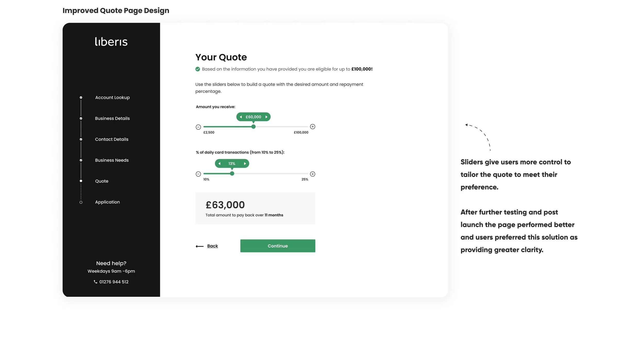
Task: Select Contact Details in sidebar
Action: tap(112, 139)
